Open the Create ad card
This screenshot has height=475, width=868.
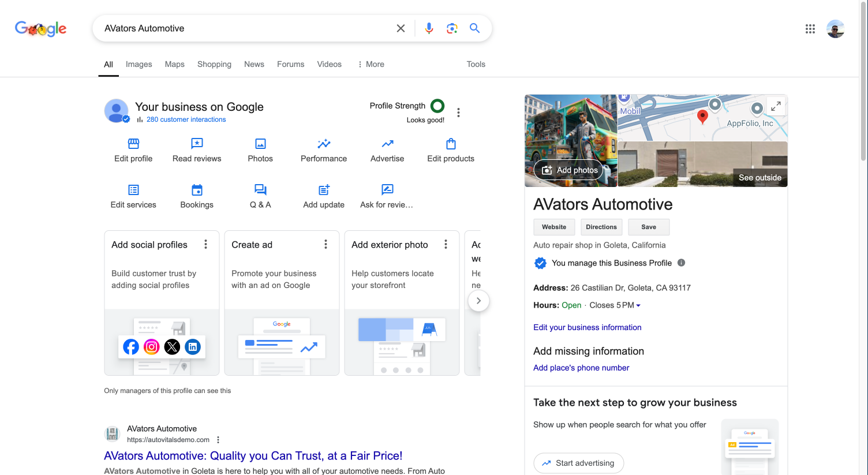click(x=282, y=303)
